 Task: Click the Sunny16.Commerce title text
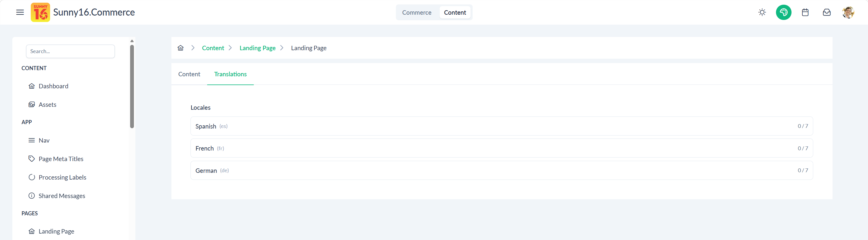coord(94,13)
